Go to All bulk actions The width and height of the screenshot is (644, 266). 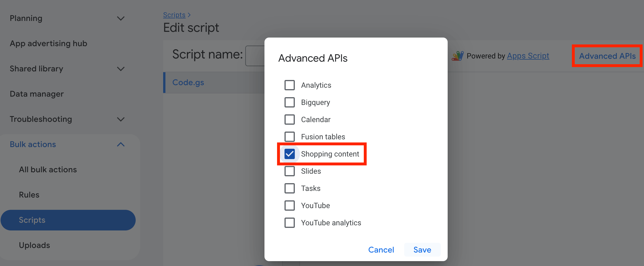click(x=48, y=170)
